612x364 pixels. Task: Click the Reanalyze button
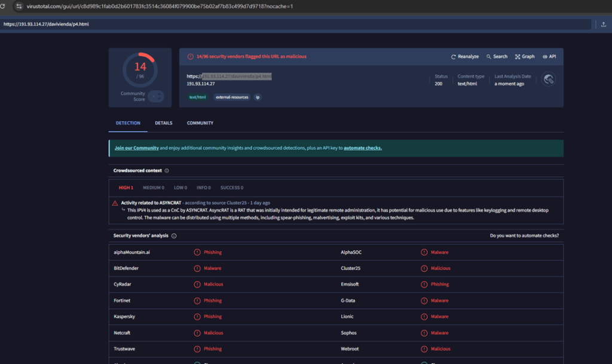coord(465,57)
